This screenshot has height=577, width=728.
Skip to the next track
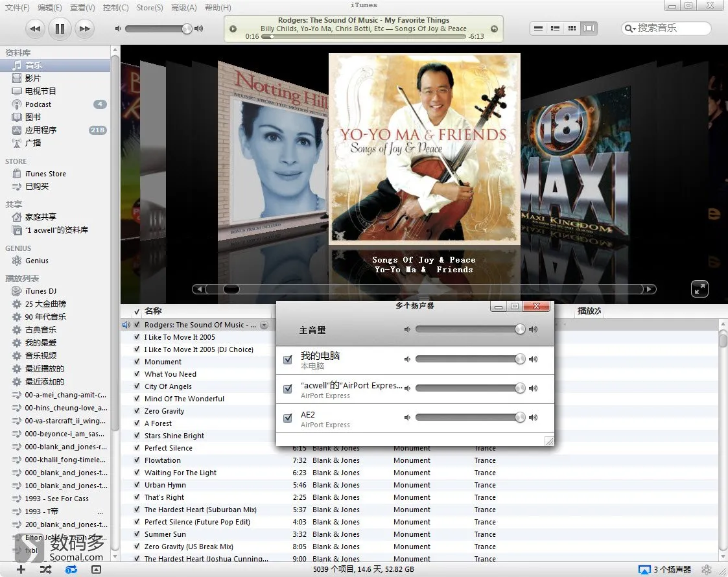[x=84, y=29]
